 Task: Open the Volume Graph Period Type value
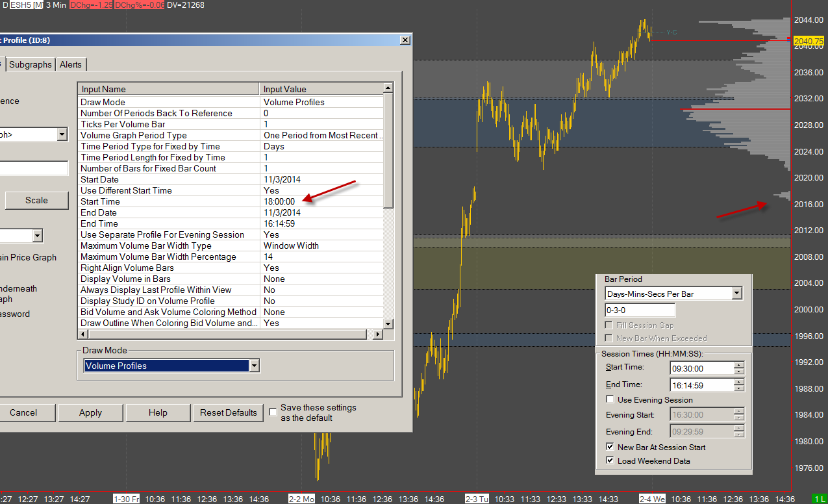(x=322, y=136)
